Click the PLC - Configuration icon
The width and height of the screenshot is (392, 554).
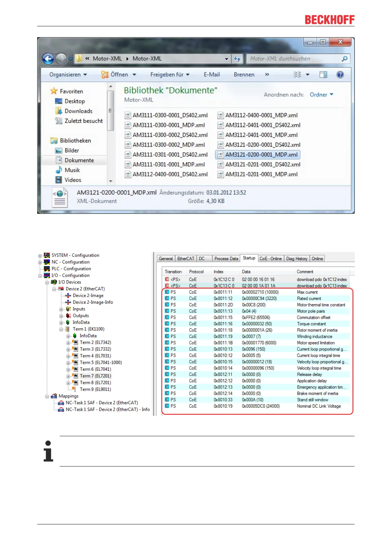pos(47,269)
